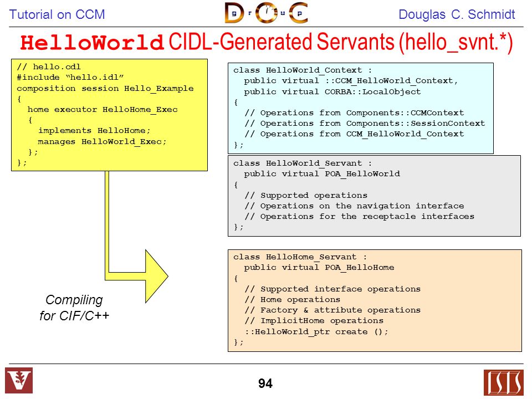Screen dimensions: 532x399
Task: Click "composition session Hello_Example" line
Action: coord(105,88)
